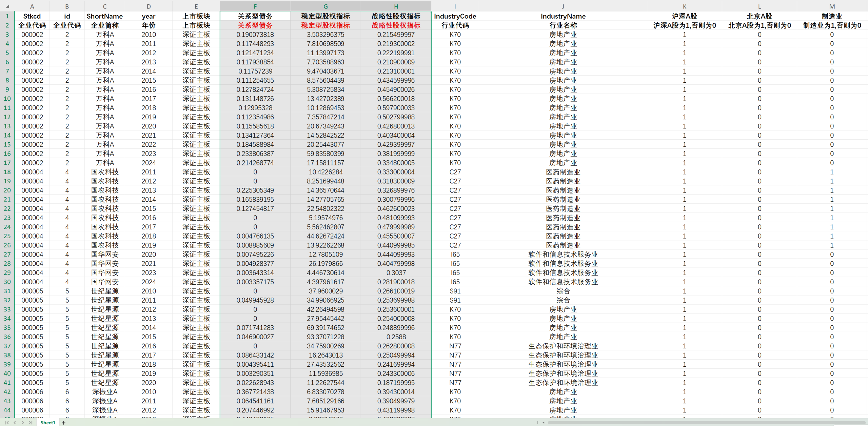The height and width of the screenshot is (426, 868).
Task: Select the IndustryCode header cell
Action: [x=455, y=16]
